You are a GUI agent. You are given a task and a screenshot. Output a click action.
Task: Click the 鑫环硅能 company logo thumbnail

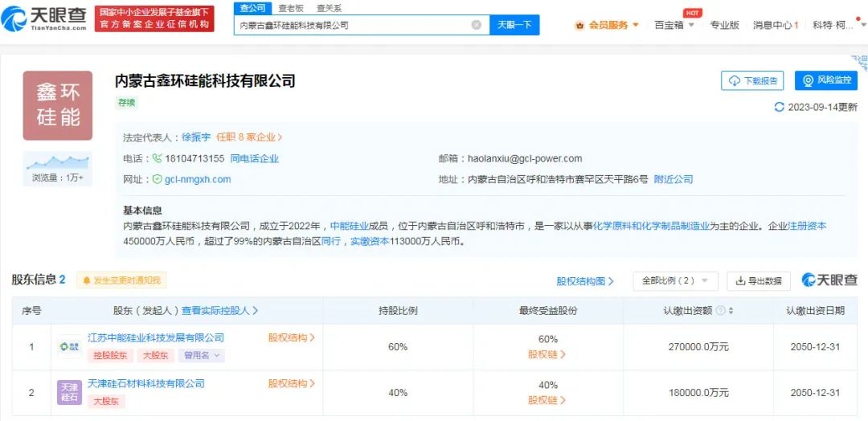point(58,105)
